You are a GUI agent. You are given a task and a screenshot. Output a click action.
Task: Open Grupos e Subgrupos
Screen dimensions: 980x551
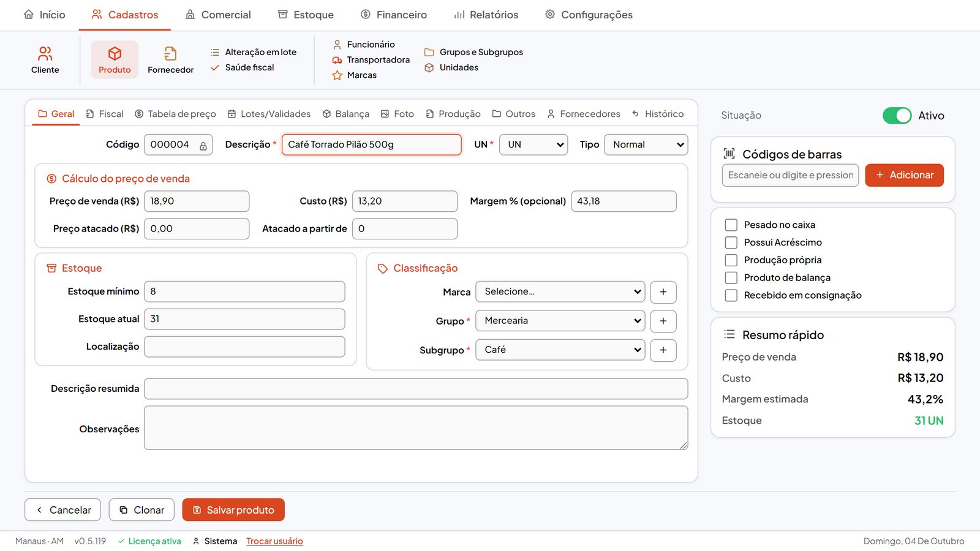pyautogui.click(x=474, y=52)
